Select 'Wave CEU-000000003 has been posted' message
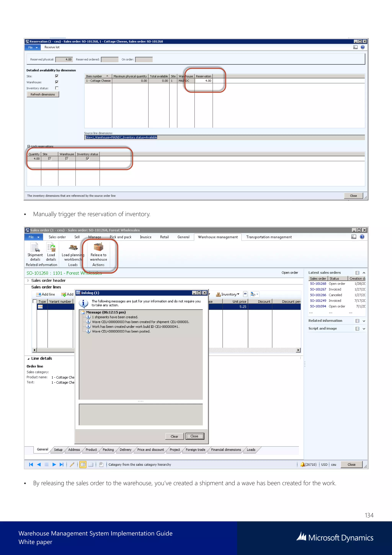The width and height of the screenshot is (392, 555). 121,331
